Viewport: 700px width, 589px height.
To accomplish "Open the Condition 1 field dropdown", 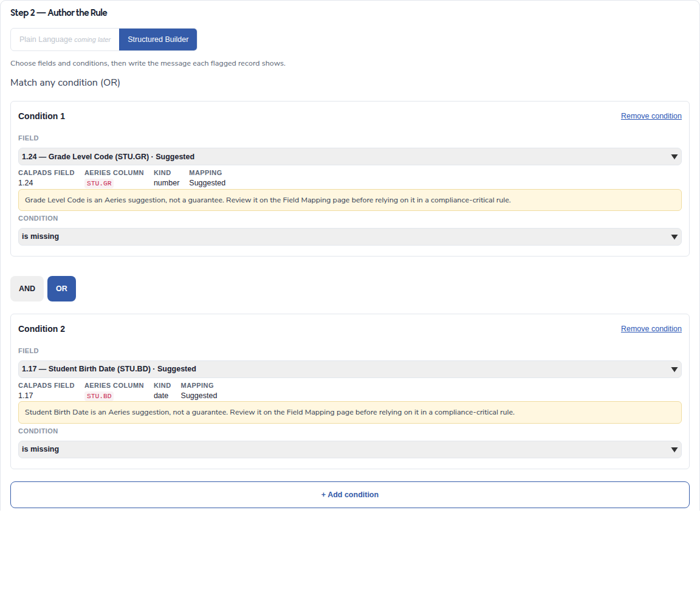I will tap(350, 157).
